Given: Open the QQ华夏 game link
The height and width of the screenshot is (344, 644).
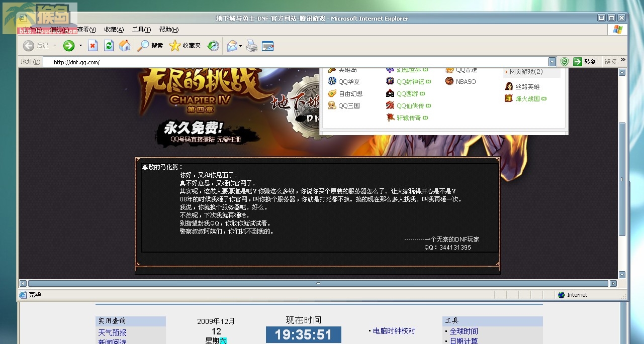Looking at the screenshot, I should tap(349, 81).
